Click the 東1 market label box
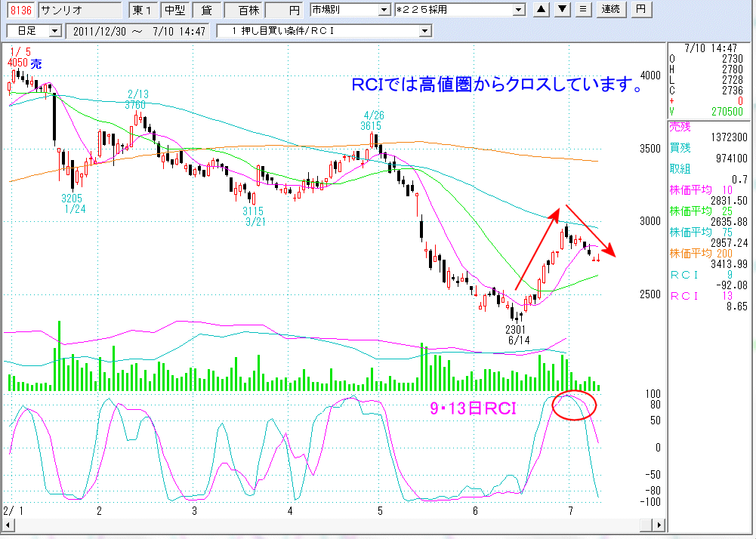 [x=143, y=10]
